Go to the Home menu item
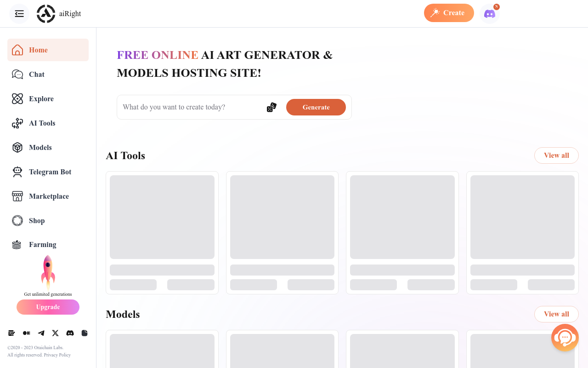This screenshot has height=368, width=588. point(48,50)
